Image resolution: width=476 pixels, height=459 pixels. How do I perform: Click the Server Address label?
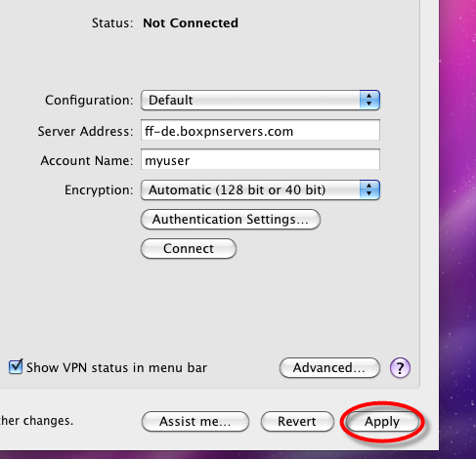coord(85,131)
